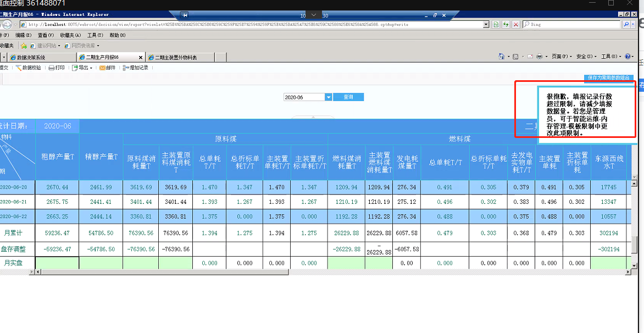
Task: Close the 二期生产月报66 tab
Action: pos(141,58)
